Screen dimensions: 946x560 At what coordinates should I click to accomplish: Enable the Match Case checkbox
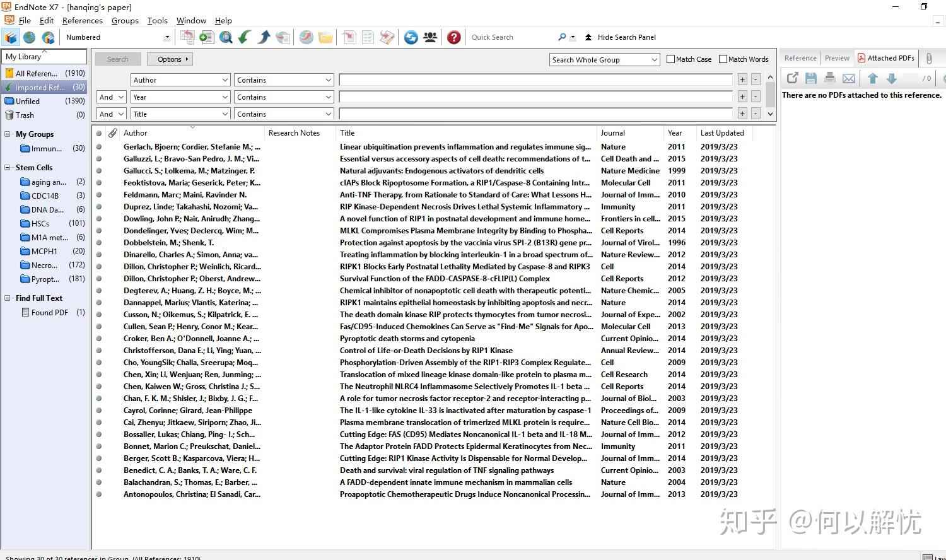click(670, 59)
